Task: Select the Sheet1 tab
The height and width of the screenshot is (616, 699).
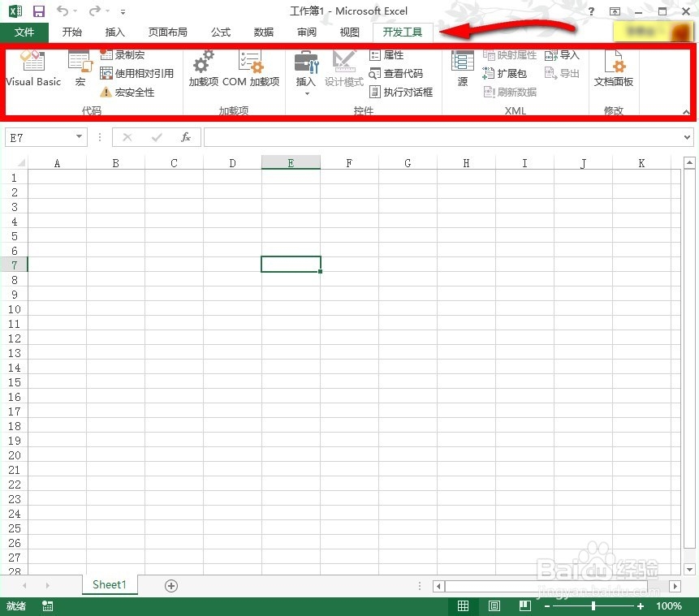Action: [110, 585]
